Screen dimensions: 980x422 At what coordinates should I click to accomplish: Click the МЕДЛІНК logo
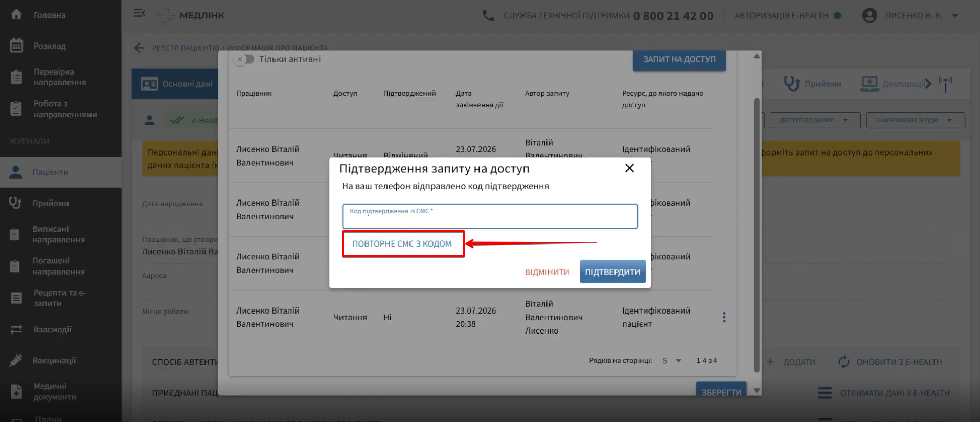point(191,15)
